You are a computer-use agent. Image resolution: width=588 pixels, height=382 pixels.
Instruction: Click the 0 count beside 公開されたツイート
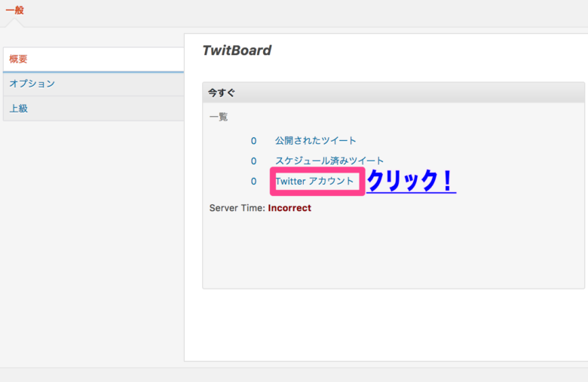coord(253,141)
